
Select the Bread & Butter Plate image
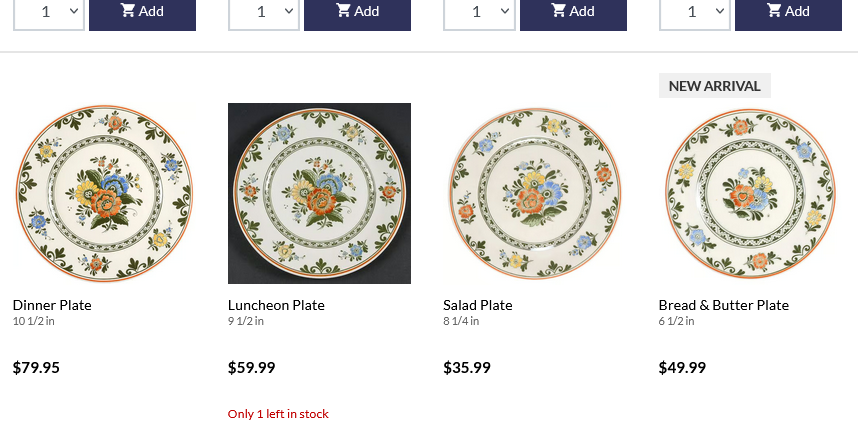[x=750, y=193]
